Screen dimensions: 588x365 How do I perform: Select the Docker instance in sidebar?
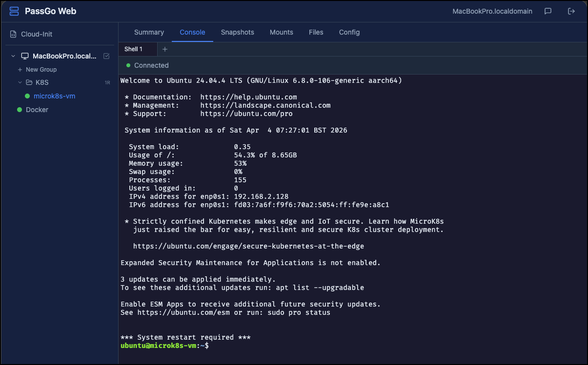coord(37,110)
